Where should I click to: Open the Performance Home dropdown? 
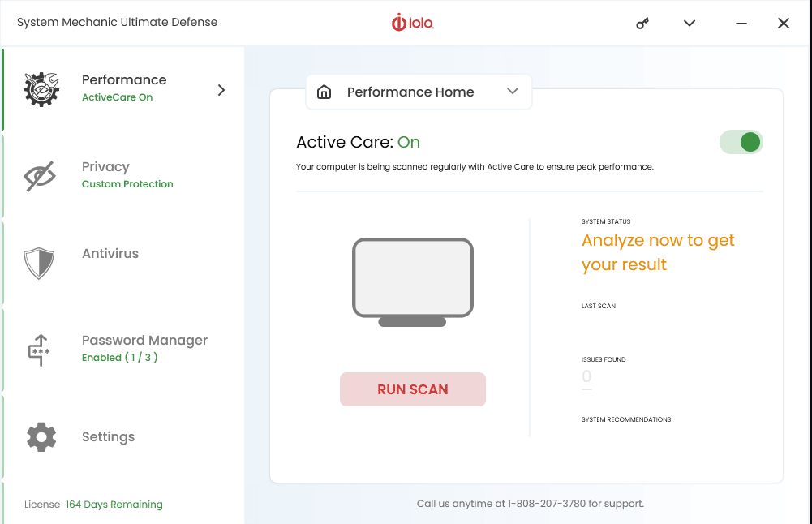(419, 92)
